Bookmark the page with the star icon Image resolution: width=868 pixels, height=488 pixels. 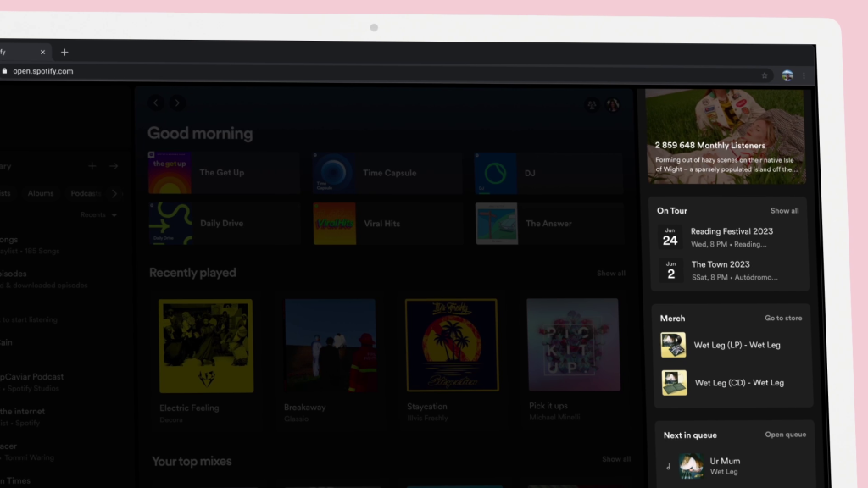[764, 75]
